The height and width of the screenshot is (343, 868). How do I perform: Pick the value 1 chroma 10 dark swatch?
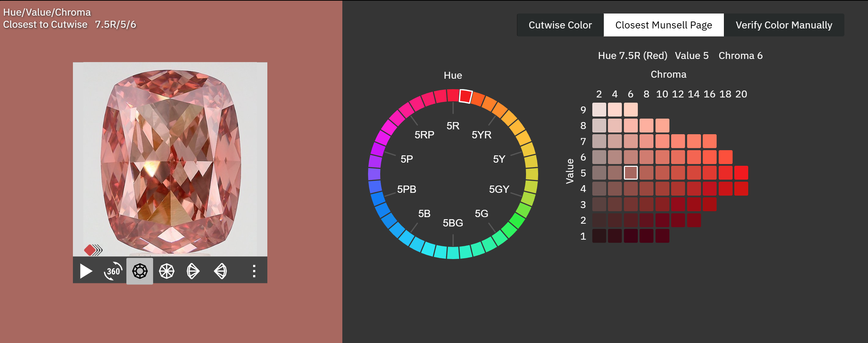pyautogui.click(x=662, y=236)
